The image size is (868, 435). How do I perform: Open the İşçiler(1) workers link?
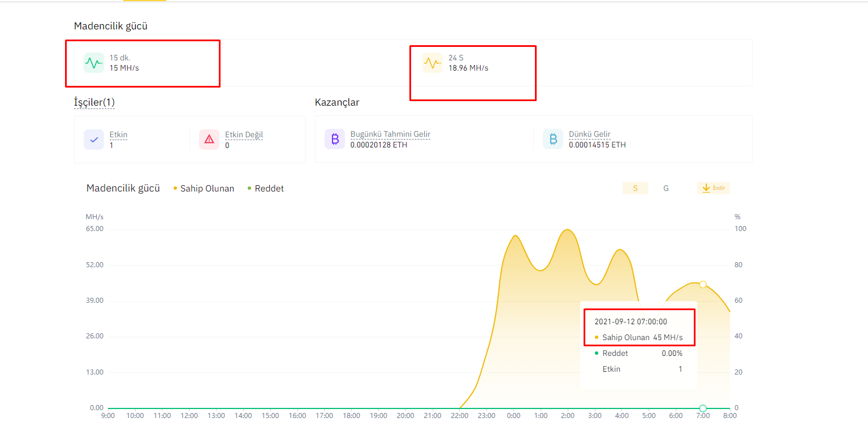(x=94, y=102)
